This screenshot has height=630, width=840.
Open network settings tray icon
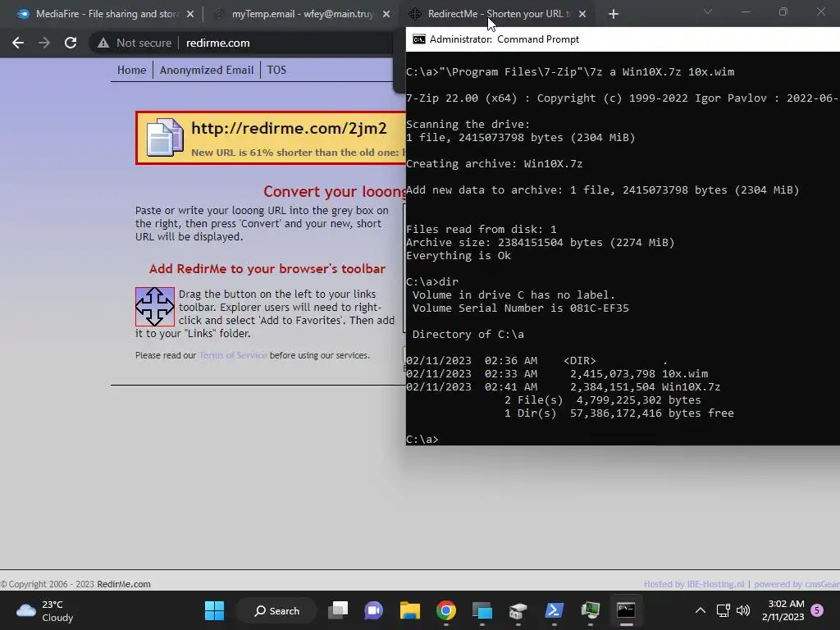724,610
